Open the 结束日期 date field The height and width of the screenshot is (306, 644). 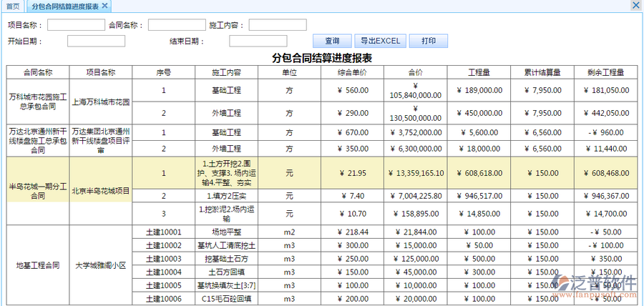click(258, 41)
